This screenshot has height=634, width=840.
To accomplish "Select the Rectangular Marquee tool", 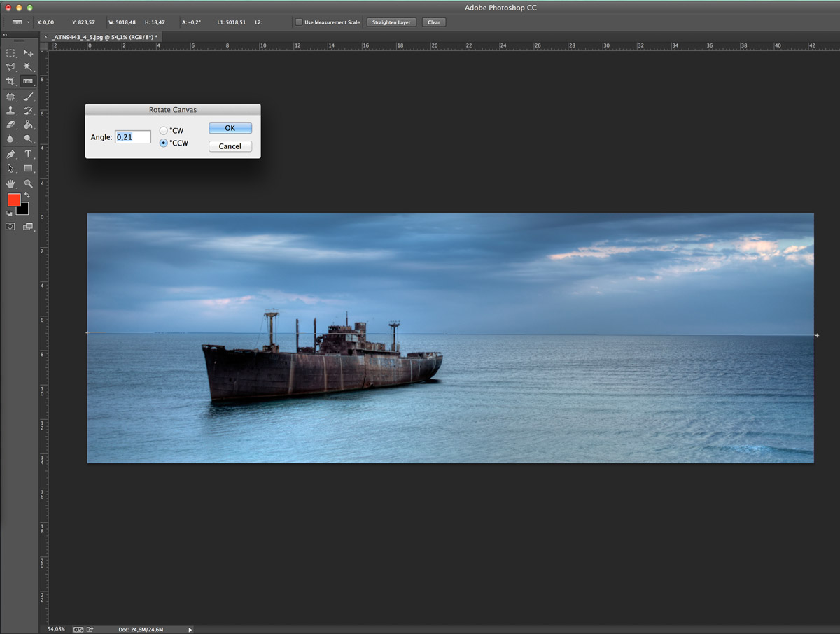I will click(x=10, y=53).
